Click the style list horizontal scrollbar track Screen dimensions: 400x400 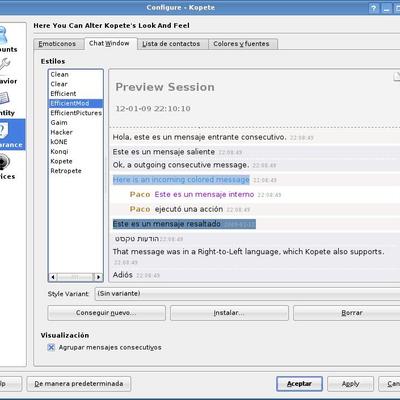point(76,277)
